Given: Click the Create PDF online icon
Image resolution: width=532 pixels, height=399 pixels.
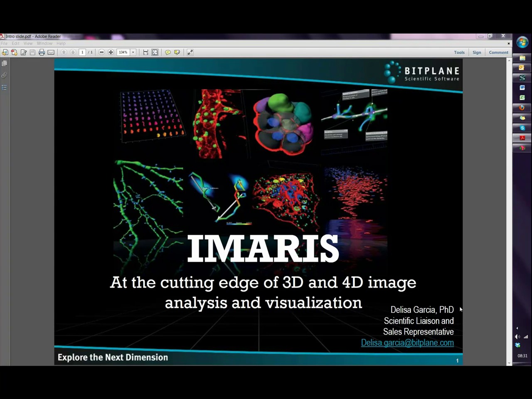Looking at the screenshot, I should pyautogui.click(x=14, y=52).
